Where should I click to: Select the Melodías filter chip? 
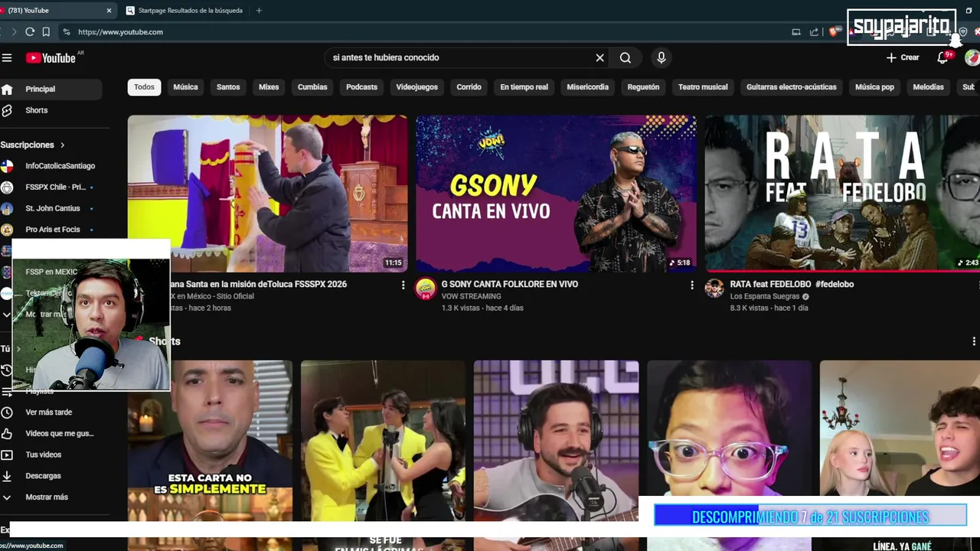tap(928, 87)
